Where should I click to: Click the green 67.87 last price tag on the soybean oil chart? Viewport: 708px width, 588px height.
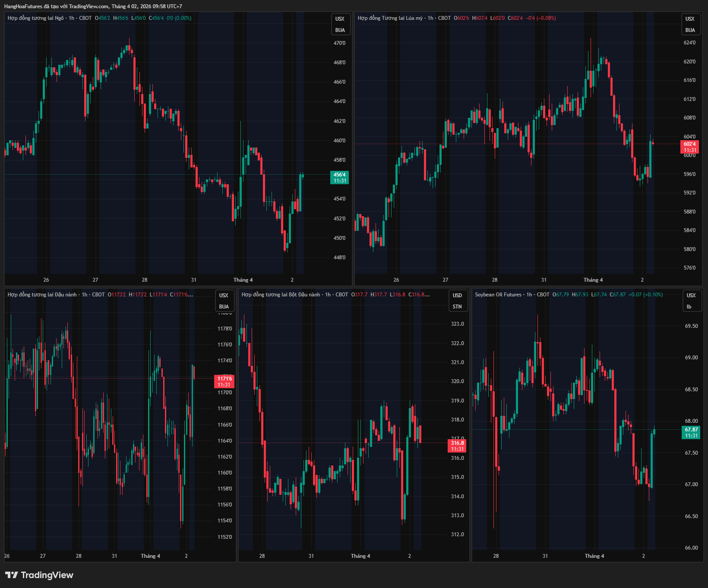[x=691, y=433]
